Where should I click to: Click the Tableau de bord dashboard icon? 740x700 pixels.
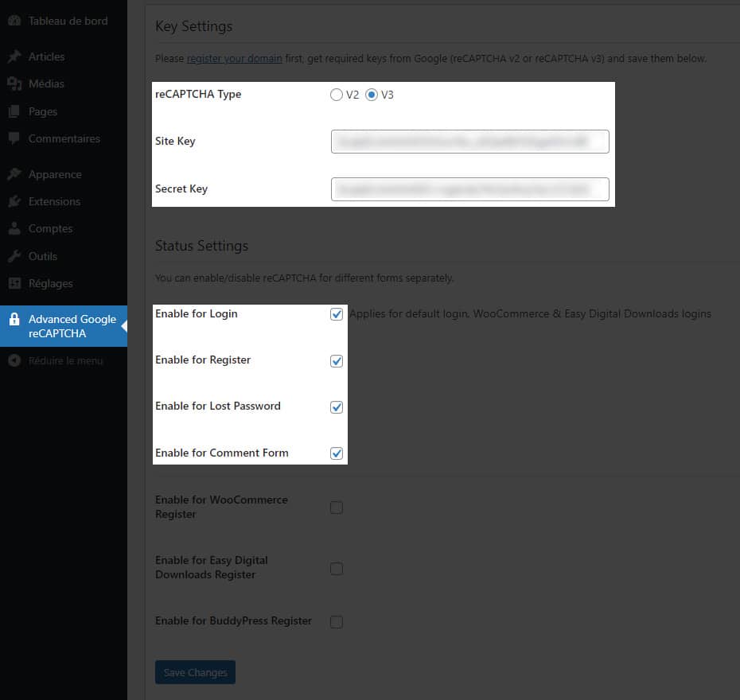coord(14,21)
